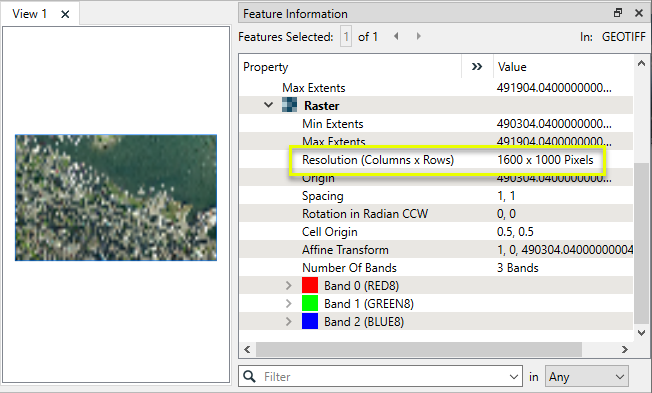Open the 'in Any' dropdown
The image size is (652, 393).
click(587, 377)
